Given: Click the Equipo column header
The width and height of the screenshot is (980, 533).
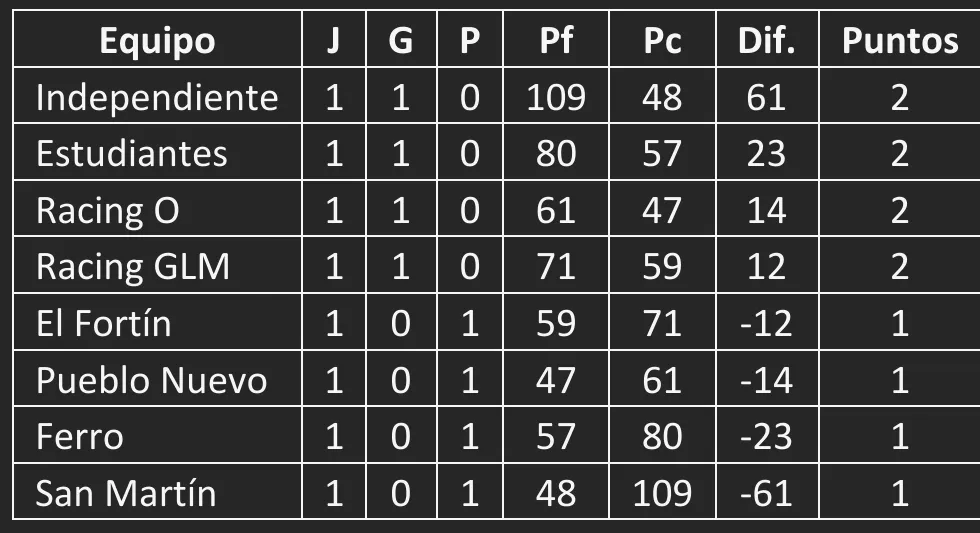Looking at the screenshot, I should [157, 41].
